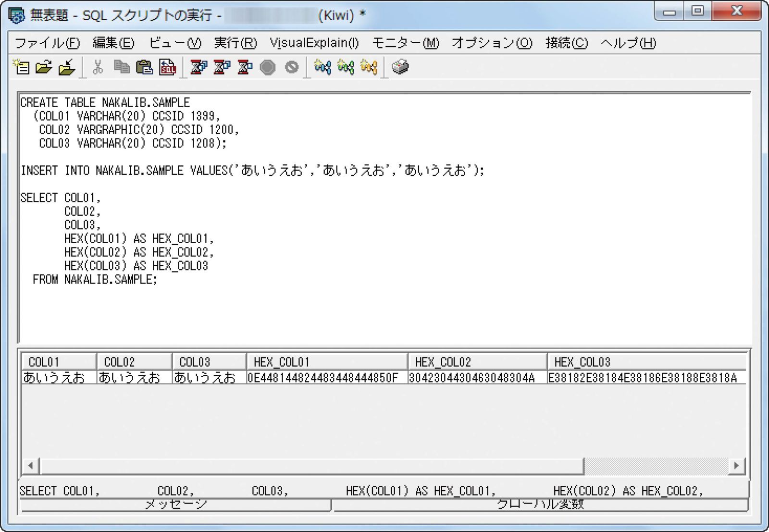Click the Print printer icon
Viewport: 769px width, 532px height.
coord(400,67)
